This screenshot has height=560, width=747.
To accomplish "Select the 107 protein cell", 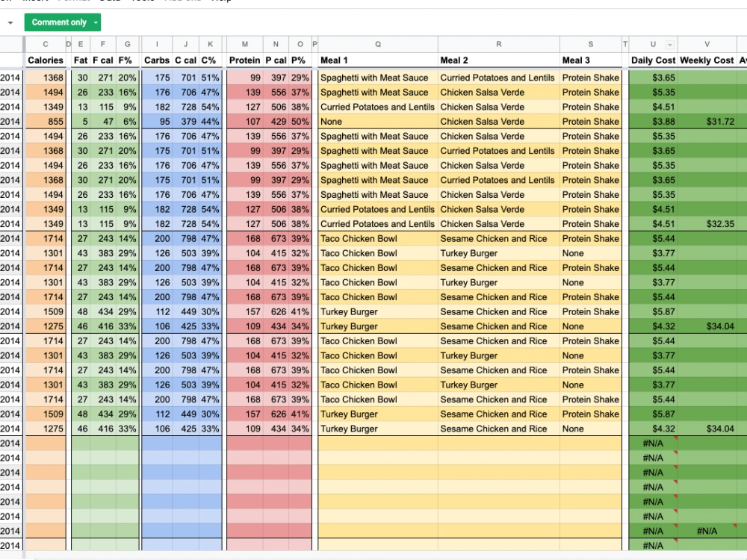I will pos(244,122).
